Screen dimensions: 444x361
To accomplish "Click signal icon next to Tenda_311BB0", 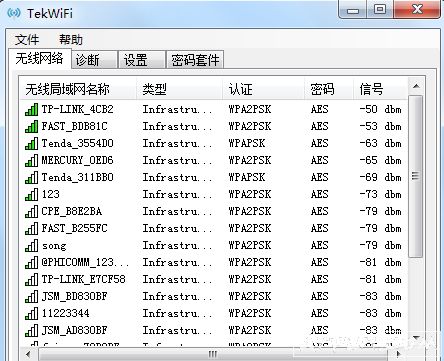I will [x=31, y=177].
